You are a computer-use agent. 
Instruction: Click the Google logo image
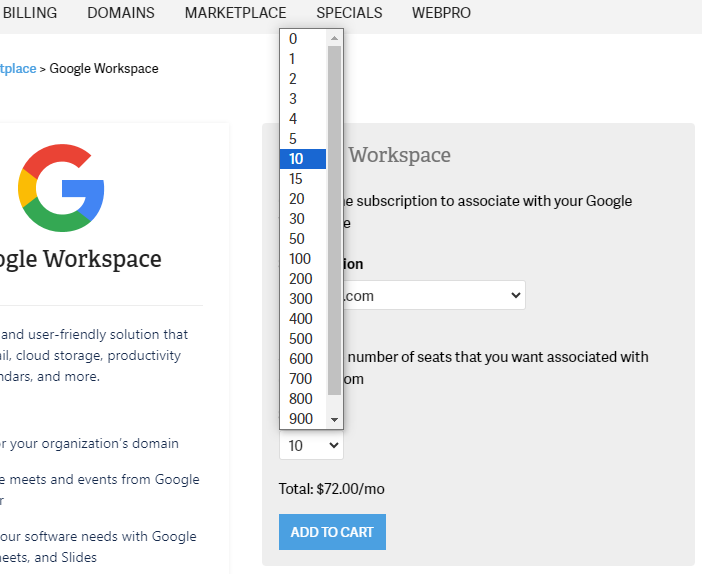[x=61, y=187]
